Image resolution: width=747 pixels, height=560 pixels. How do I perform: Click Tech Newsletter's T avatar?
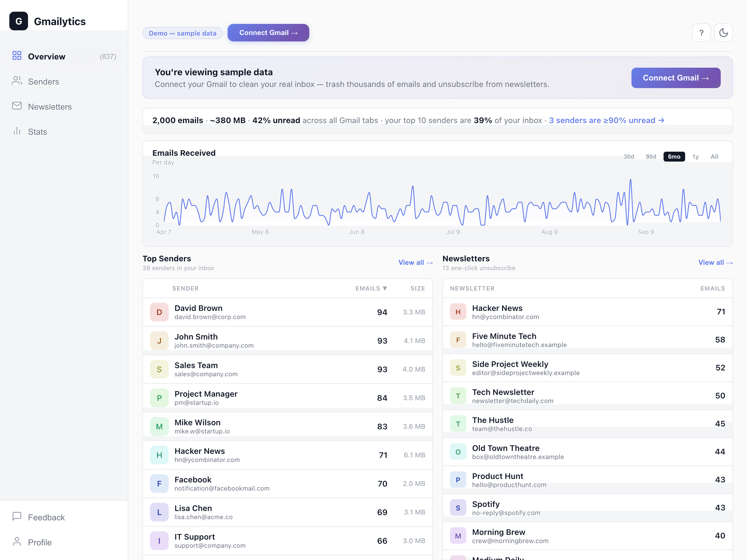tap(458, 396)
